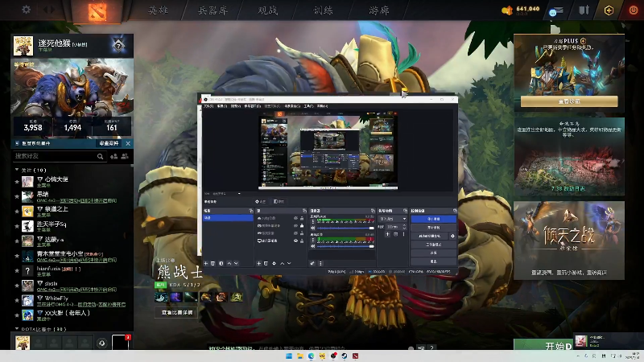
Task: Adjust first audio channel volume slider in OBS
Action: [345, 228]
